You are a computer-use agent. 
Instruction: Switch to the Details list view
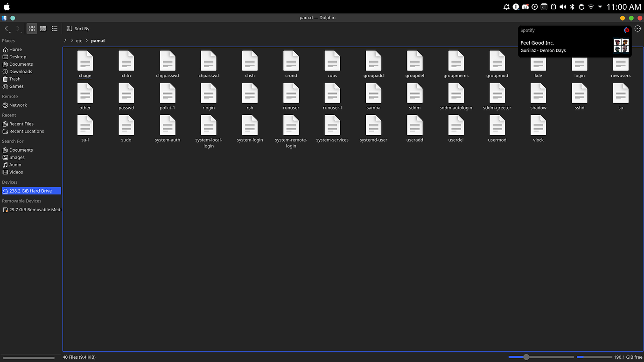[x=55, y=28]
